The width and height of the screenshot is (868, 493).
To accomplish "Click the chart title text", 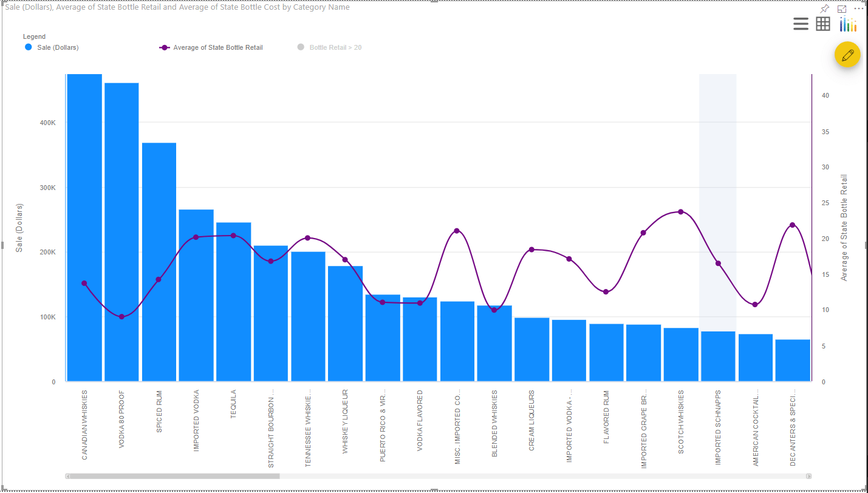I will coord(175,7).
